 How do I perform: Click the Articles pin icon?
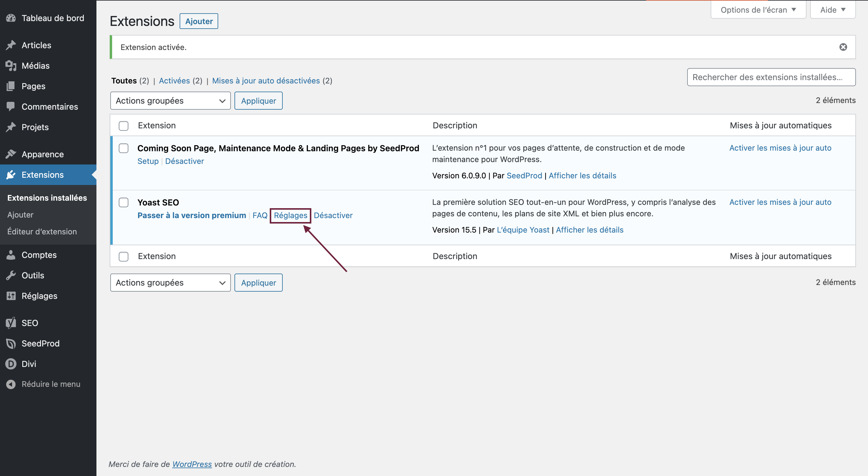(x=11, y=45)
